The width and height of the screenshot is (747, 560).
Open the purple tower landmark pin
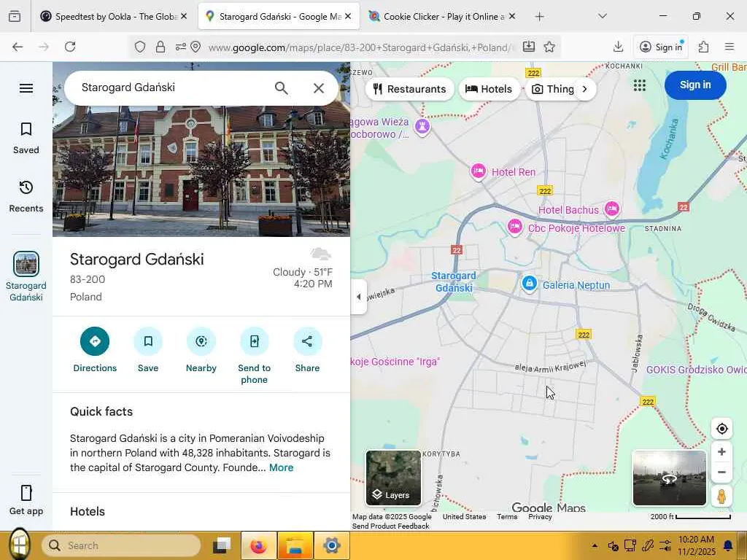tap(422, 127)
